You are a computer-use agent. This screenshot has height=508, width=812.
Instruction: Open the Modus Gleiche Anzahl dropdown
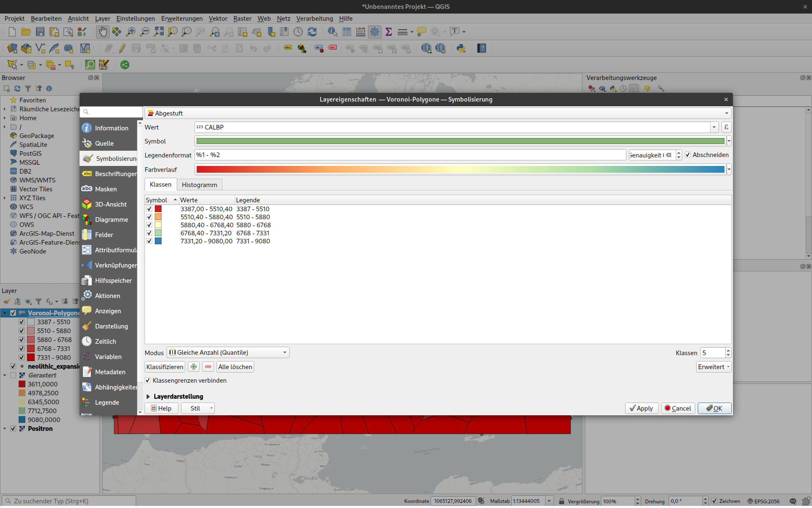tap(228, 353)
